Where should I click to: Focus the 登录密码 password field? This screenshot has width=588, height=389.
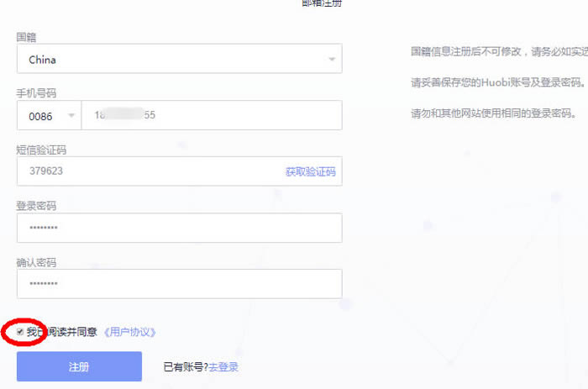pos(179,228)
